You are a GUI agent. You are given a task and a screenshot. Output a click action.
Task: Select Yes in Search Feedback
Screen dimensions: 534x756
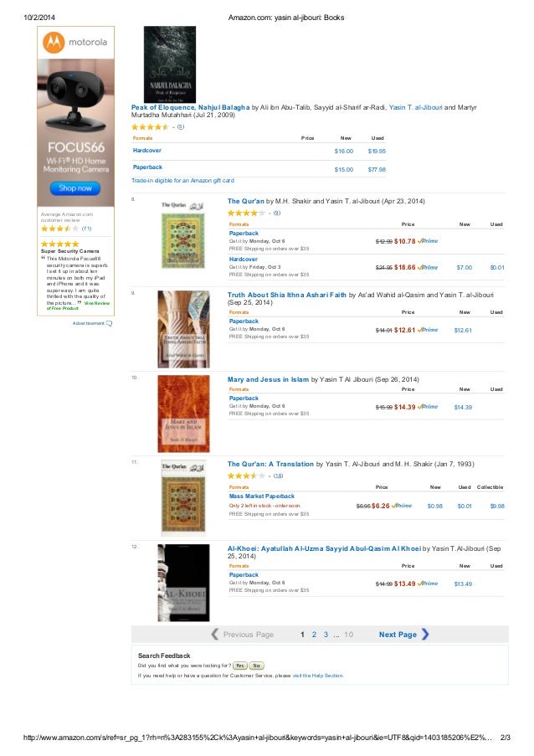click(x=239, y=666)
